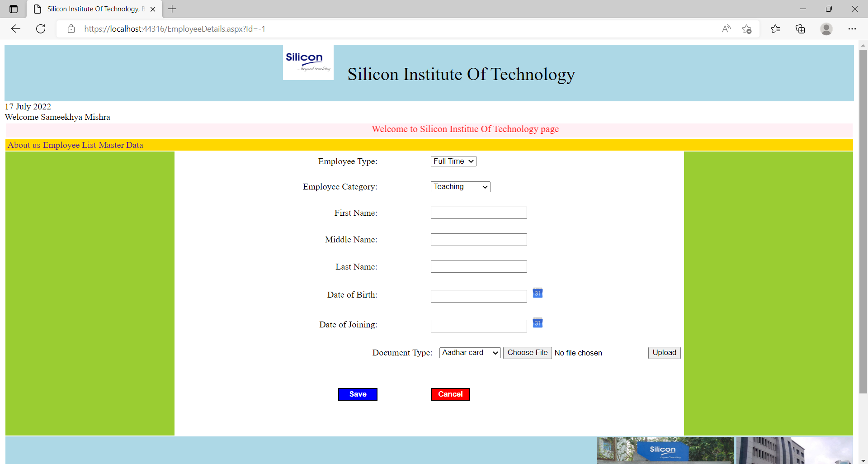This screenshot has height=464, width=868.
Task: Expand the Document Type dropdown
Action: click(x=470, y=353)
